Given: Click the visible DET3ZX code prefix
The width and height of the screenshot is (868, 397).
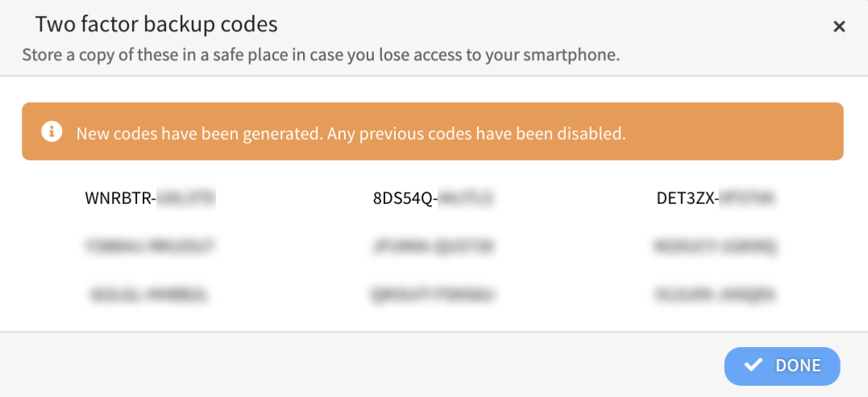Looking at the screenshot, I should [x=686, y=198].
